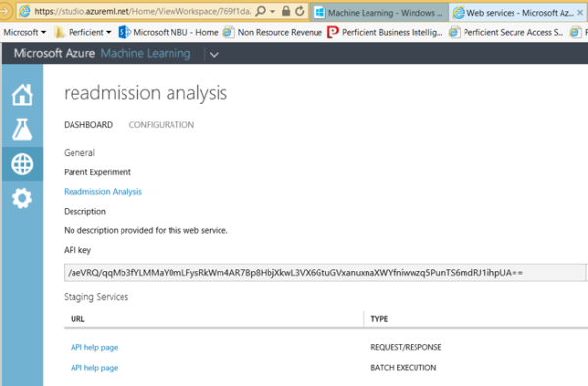
Task: Open the Perficient favorites folder dropdown
Action: pyautogui.click(x=83, y=33)
